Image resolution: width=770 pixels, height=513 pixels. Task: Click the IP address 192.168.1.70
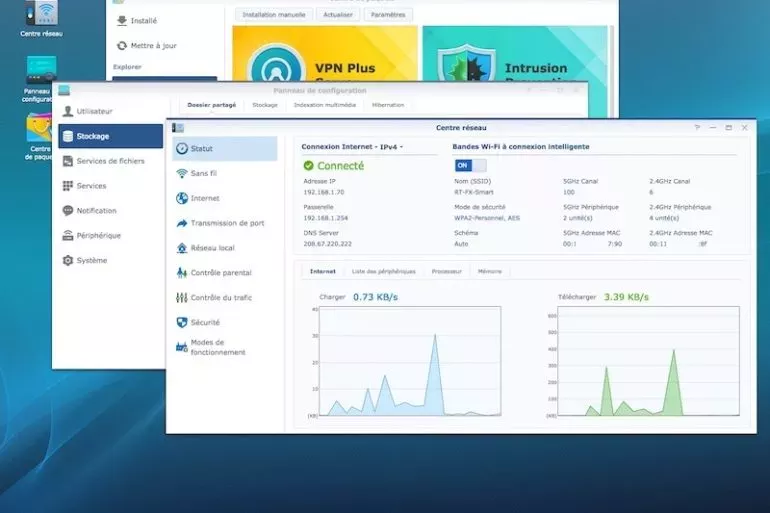pyautogui.click(x=324, y=192)
